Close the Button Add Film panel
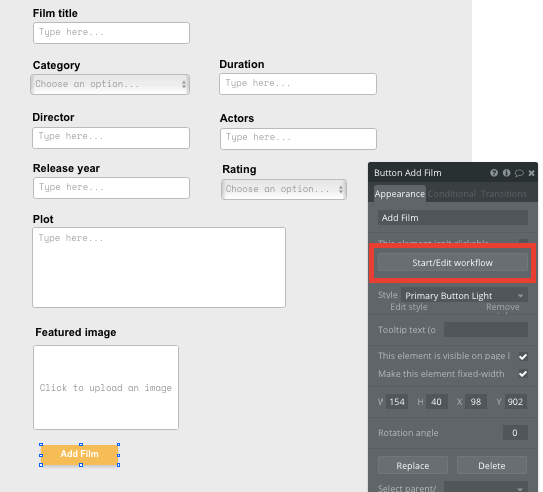Screen dimensions: 543x492 coord(531,173)
